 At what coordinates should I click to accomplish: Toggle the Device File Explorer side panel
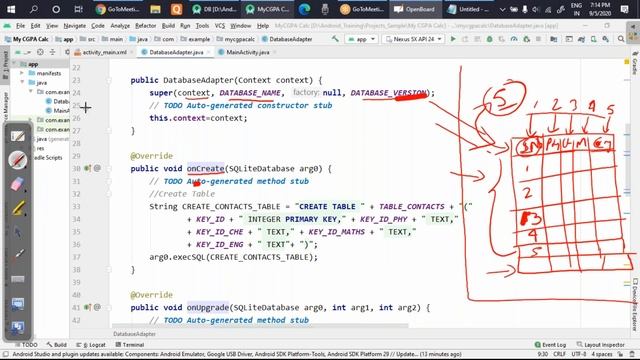click(x=635, y=304)
